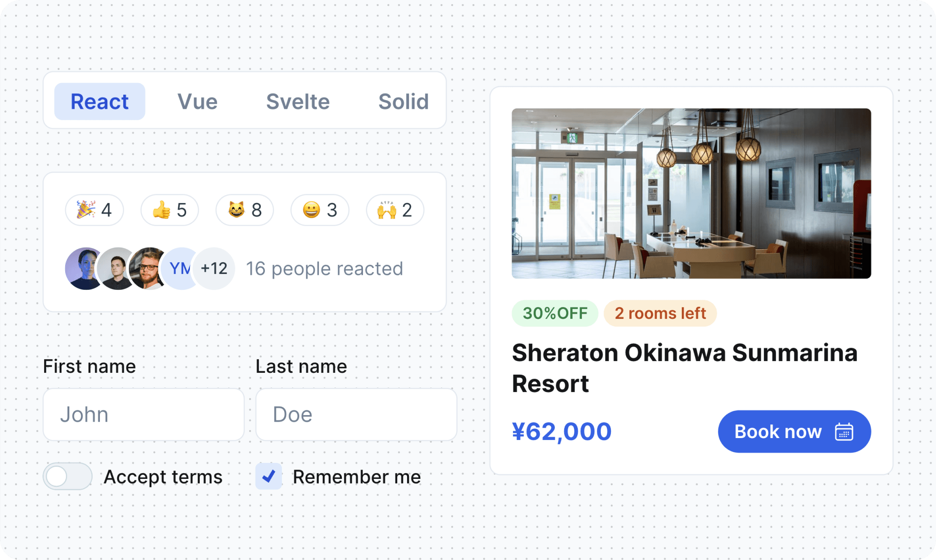The height and width of the screenshot is (560, 936).
Task: Click the raised hands reaction
Action: click(395, 210)
